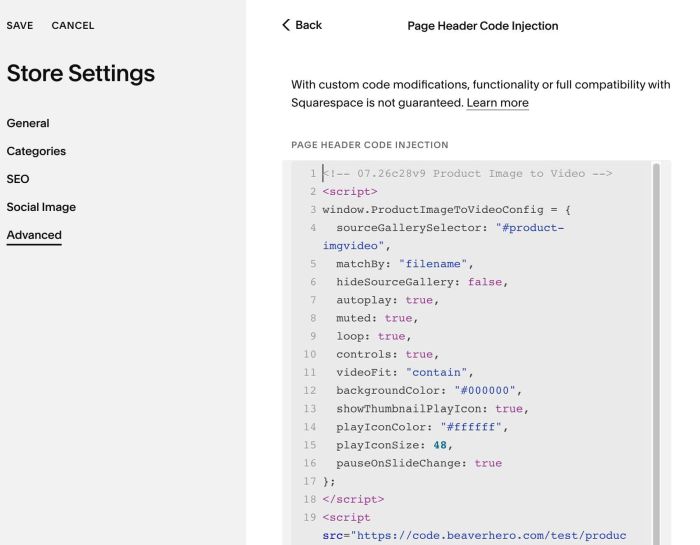Click the CANCEL button
Viewport: 700px width, 545px height.
pos(73,25)
